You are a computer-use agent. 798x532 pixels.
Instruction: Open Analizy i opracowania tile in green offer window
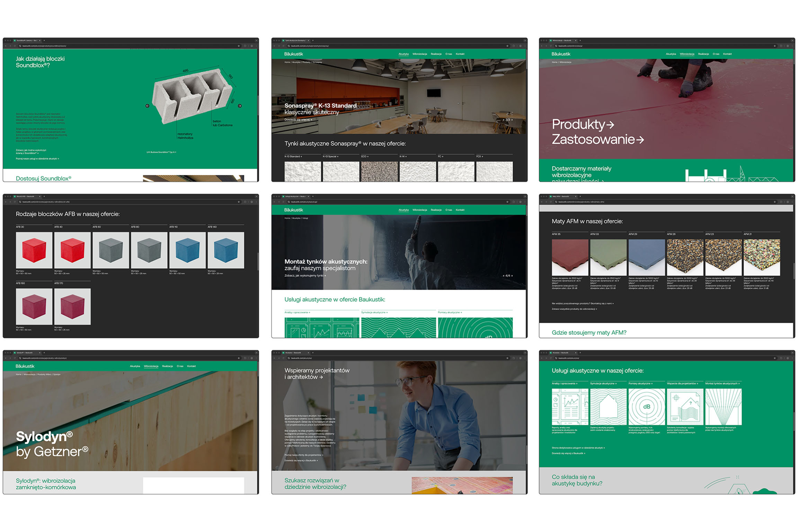(x=570, y=407)
